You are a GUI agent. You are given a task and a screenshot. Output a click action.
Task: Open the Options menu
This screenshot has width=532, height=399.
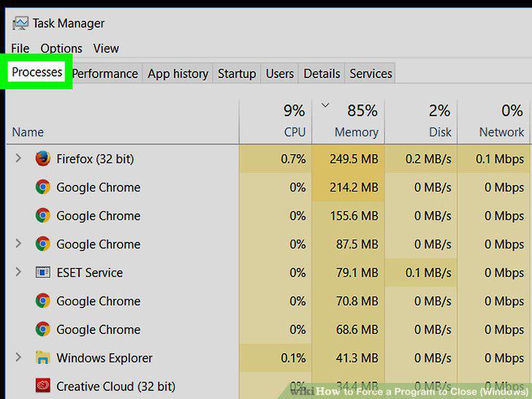[x=61, y=48]
